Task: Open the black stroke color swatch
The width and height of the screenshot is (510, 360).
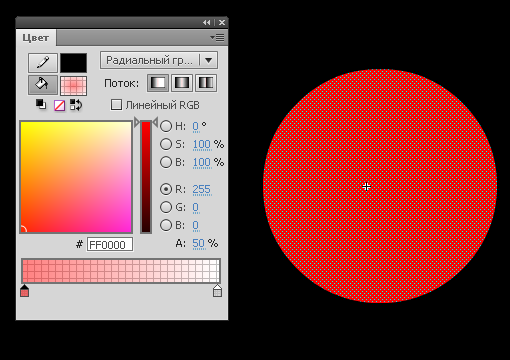Action: coord(73,63)
